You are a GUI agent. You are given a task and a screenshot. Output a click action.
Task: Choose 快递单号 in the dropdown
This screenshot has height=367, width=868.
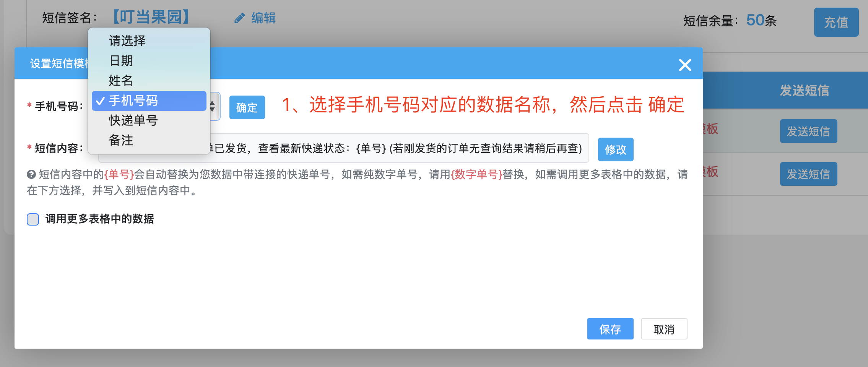click(133, 120)
